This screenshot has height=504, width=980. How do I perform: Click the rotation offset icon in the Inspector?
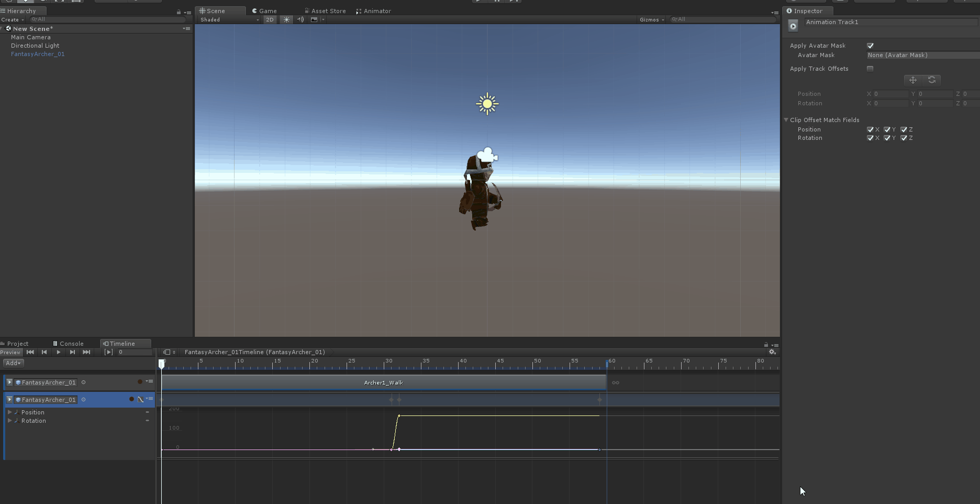[x=932, y=80]
